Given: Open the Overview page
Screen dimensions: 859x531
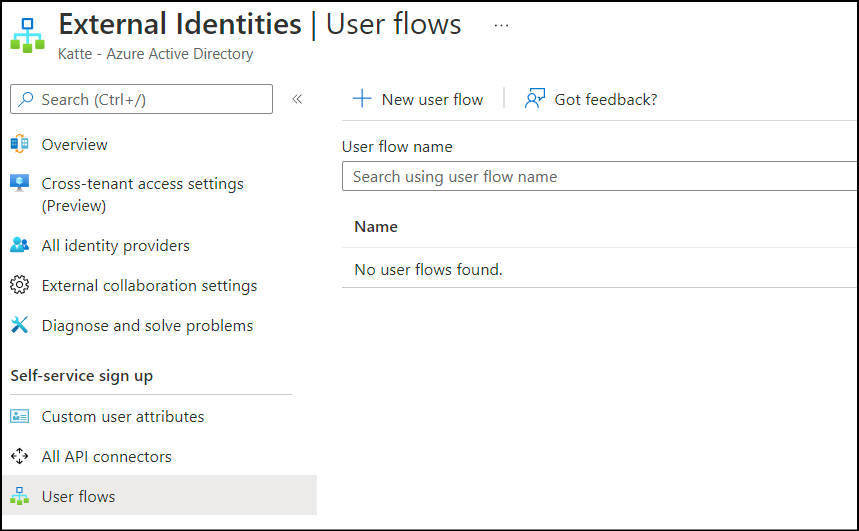Looking at the screenshot, I should click(75, 145).
